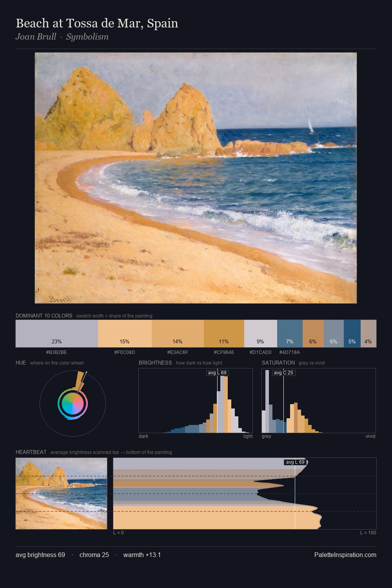Screen dimensions: 392x588
Task: Click 'swatch width = share of the painting' note
Action: click(114, 316)
